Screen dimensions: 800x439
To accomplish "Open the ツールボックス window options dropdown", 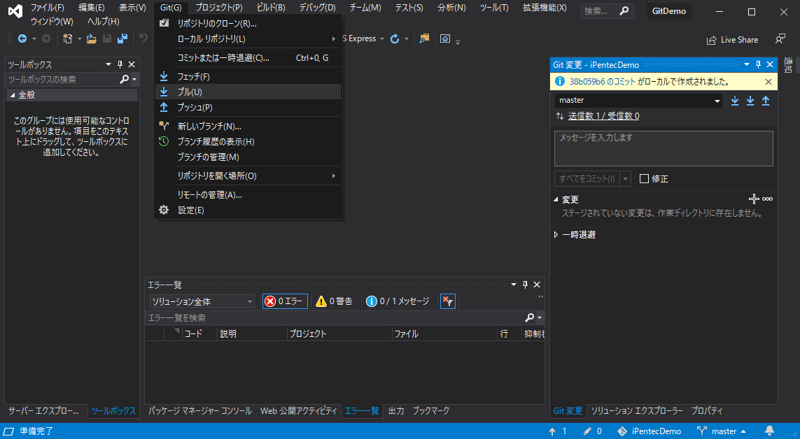I will [x=108, y=64].
